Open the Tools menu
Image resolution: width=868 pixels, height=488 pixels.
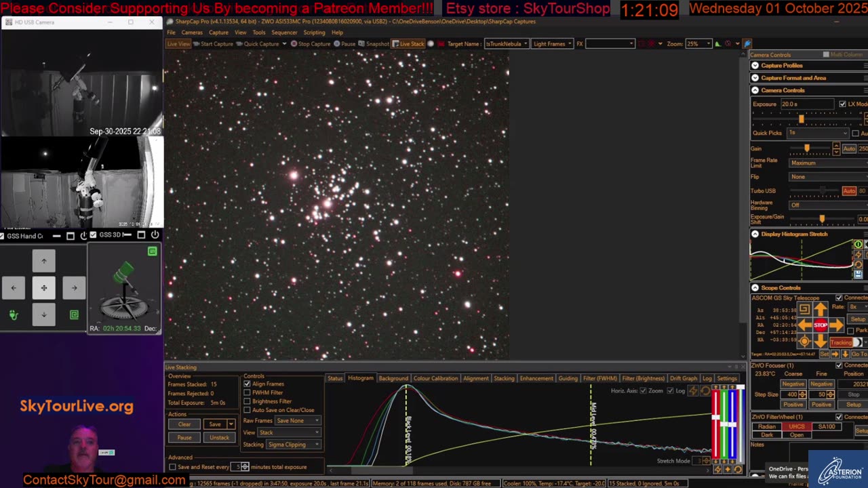(x=259, y=33)
